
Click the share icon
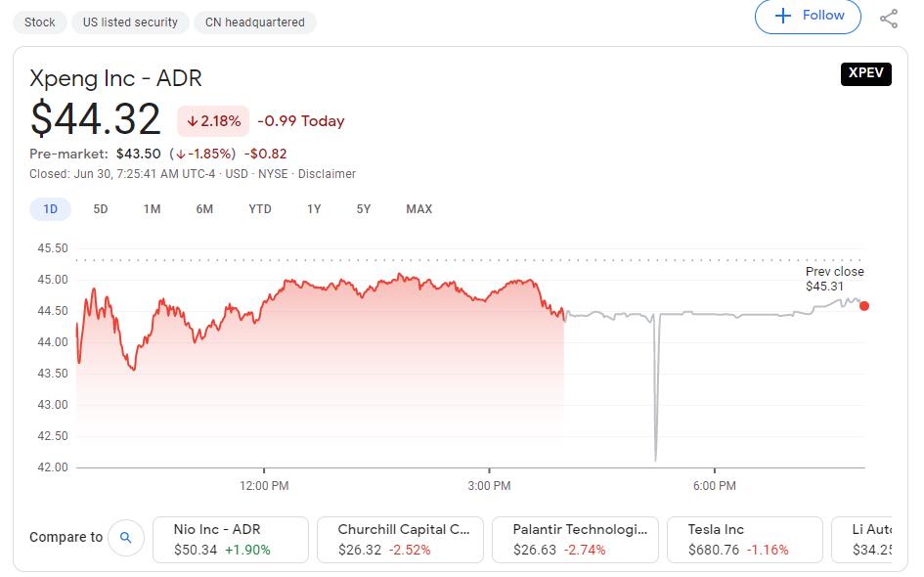tap(888, 17)
